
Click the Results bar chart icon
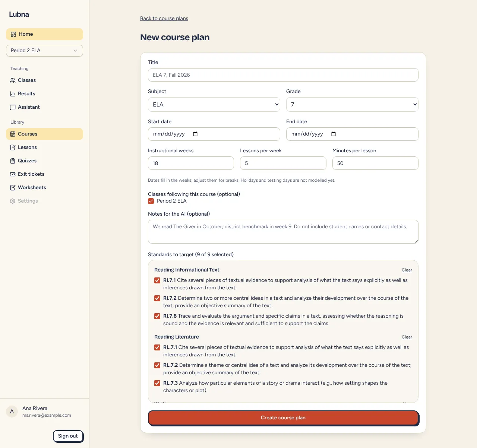13,94
